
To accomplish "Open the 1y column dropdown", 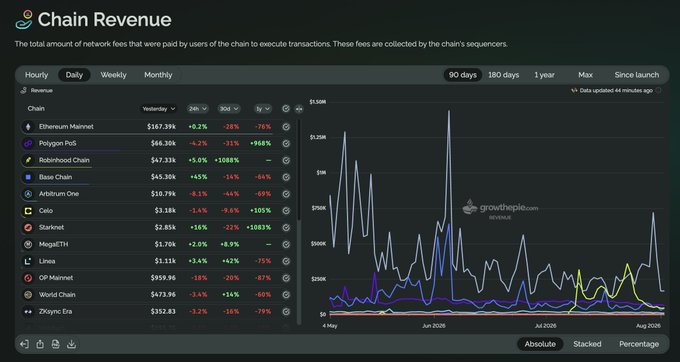I will coord(263,109).
